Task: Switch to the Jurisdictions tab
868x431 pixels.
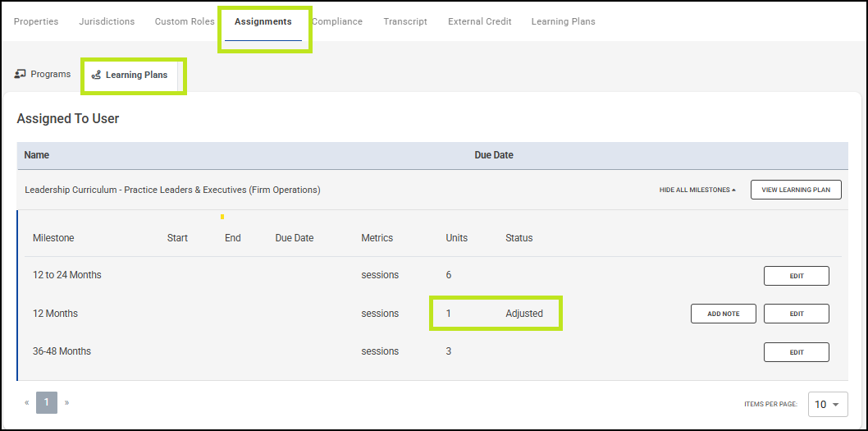Action: (107, 21)
